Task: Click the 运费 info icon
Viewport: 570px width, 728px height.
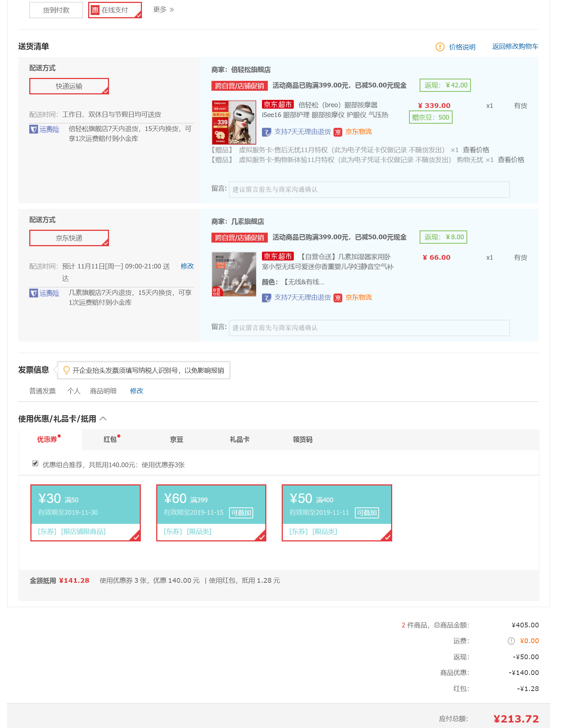Action: (x=511, y=641)
